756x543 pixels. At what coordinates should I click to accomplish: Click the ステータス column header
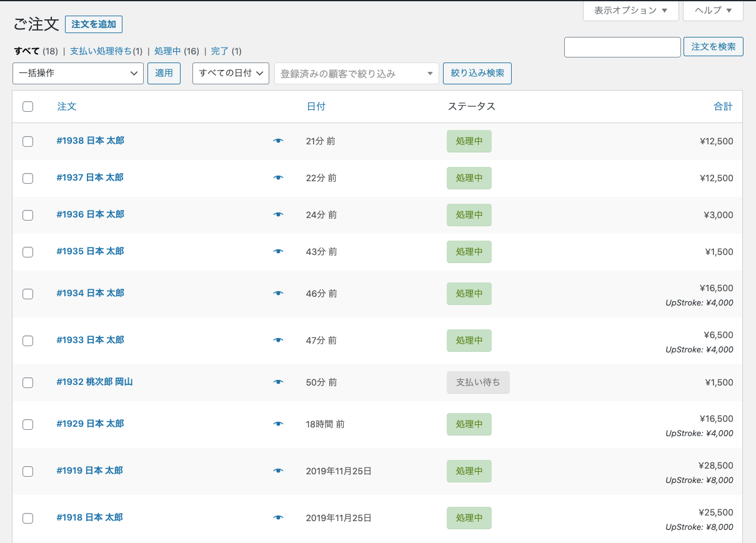click(472, 106)
